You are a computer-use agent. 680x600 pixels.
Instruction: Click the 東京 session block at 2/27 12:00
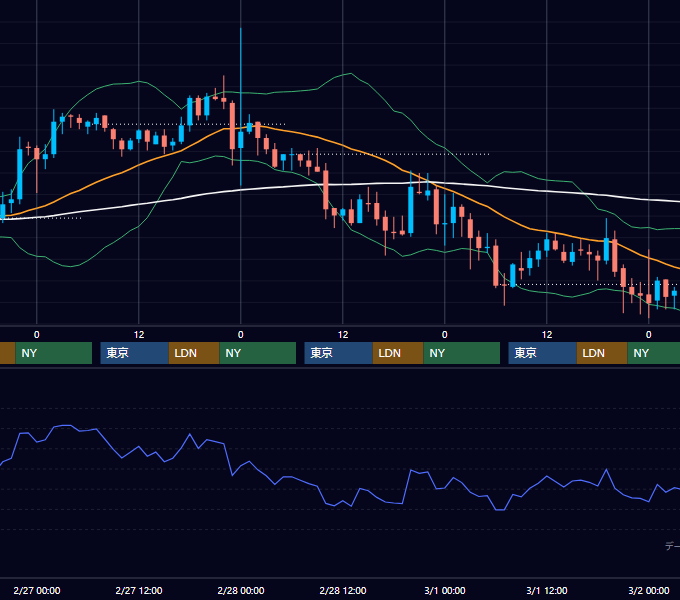point(134,353)
